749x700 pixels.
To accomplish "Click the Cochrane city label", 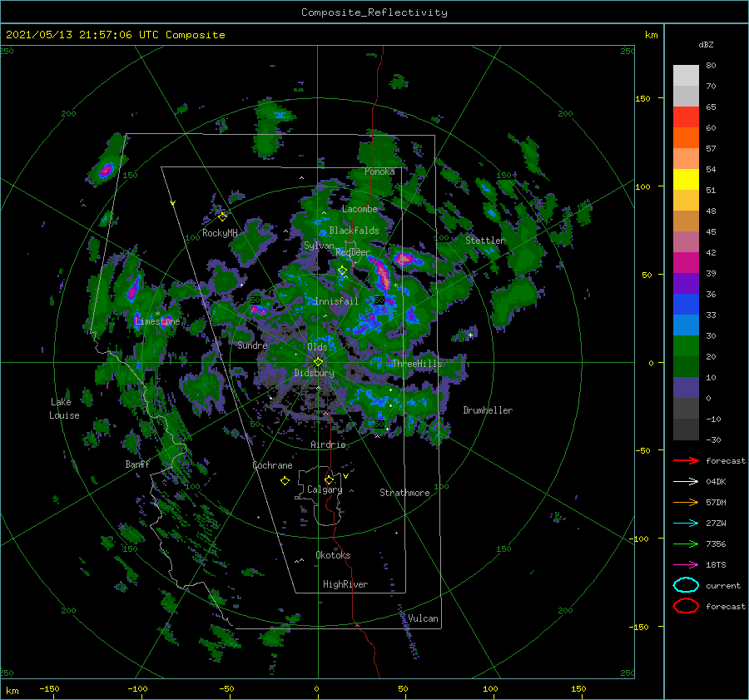I will pyautogui.click(x=272, y=465).
